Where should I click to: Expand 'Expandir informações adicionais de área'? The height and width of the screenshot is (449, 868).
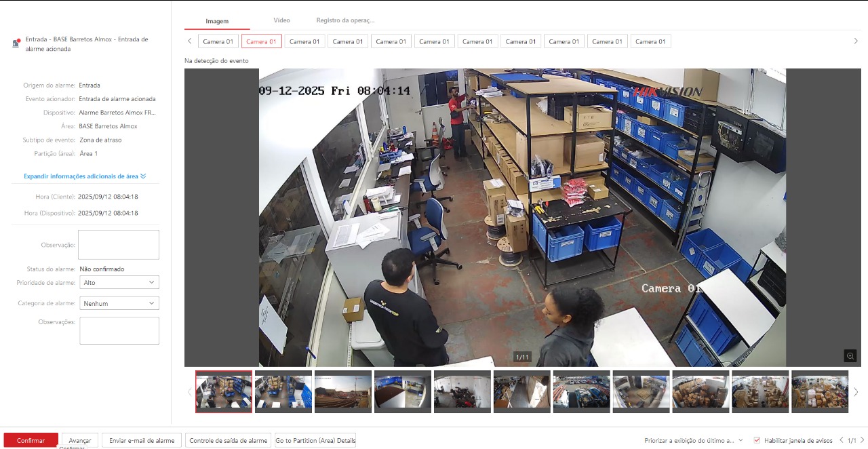click(85, 176)
